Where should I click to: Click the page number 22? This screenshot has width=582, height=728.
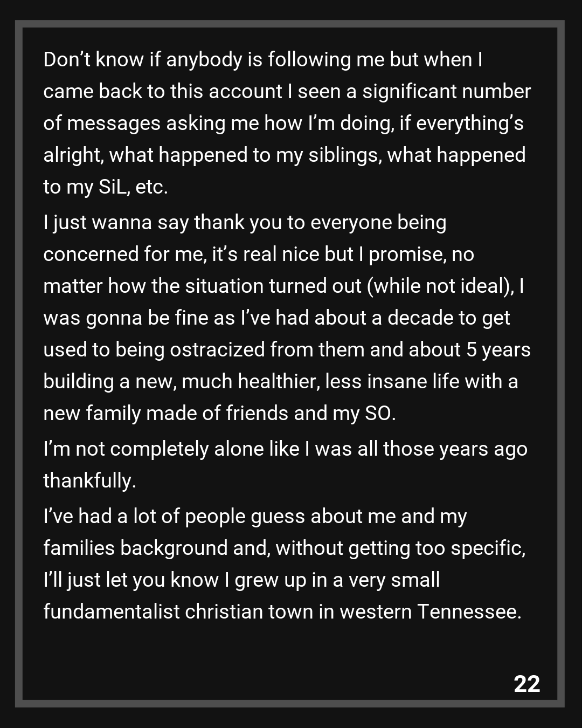point(526,684)
